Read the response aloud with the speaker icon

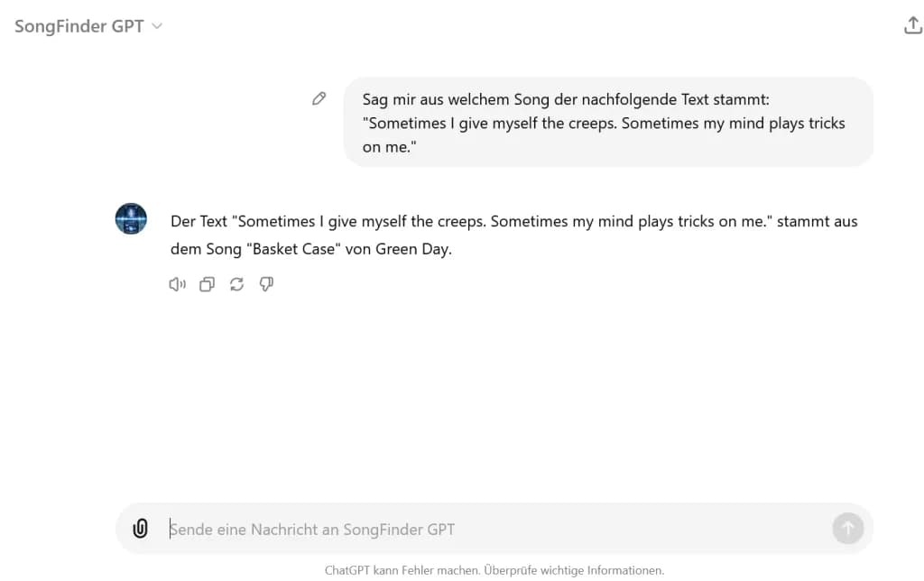tap(178, 284)
